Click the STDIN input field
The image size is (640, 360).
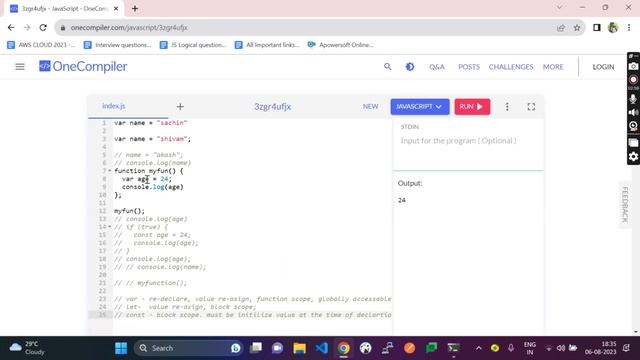pyautogui.click(x=468, y=141)
